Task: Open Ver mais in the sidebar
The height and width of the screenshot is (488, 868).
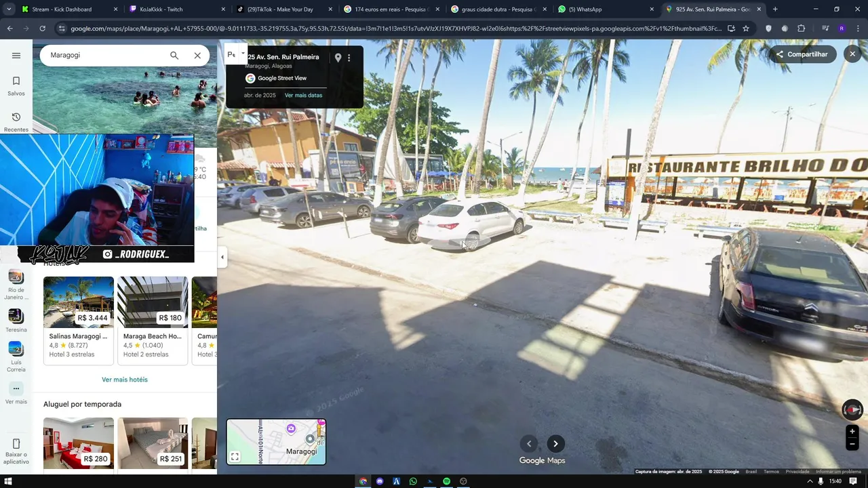Action: [x=16, y=393]
